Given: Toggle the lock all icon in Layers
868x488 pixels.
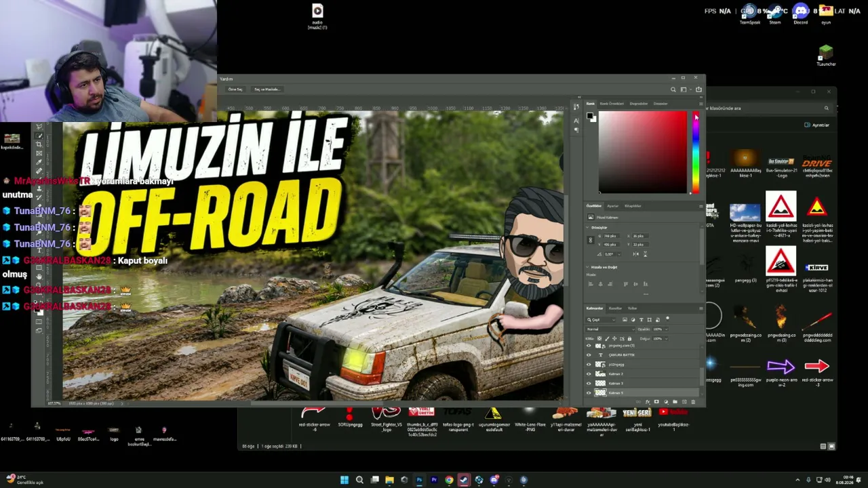Looking at the screenshot, I should click(x=629, y=338).
